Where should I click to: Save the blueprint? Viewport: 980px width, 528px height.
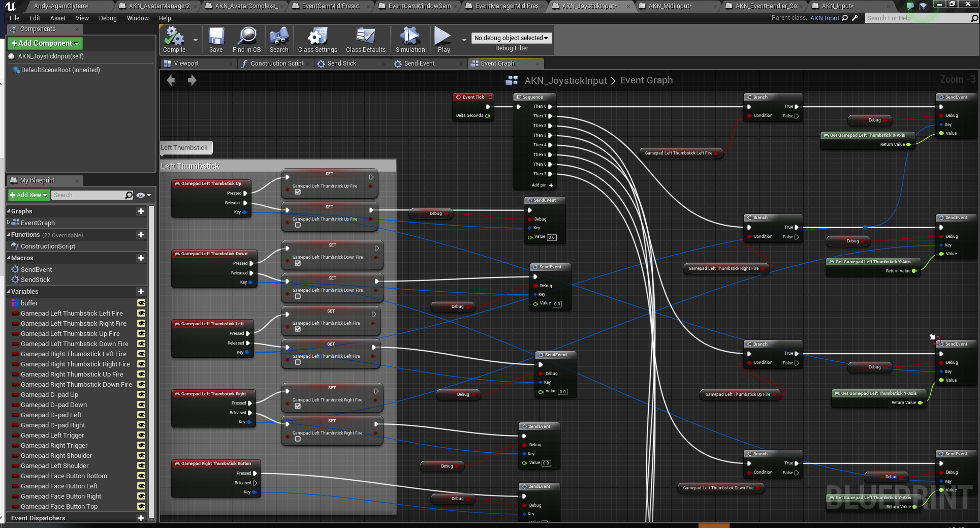[x=216, y=40]
